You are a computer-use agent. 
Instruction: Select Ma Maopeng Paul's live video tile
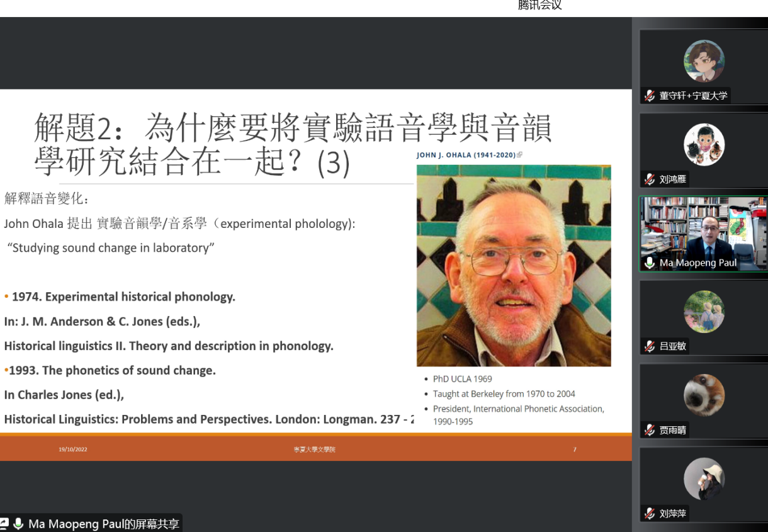pyautogui.click(x=704, y=230)
